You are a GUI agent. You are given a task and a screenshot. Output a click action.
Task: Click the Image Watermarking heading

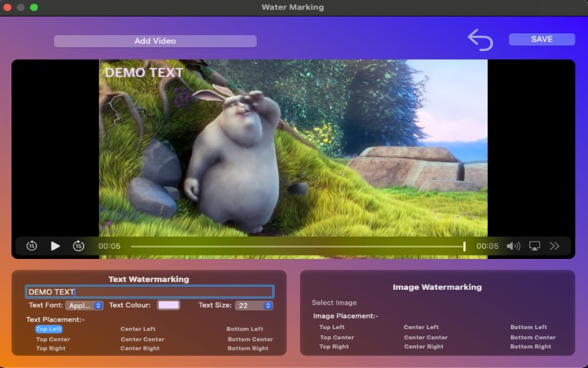437,287
